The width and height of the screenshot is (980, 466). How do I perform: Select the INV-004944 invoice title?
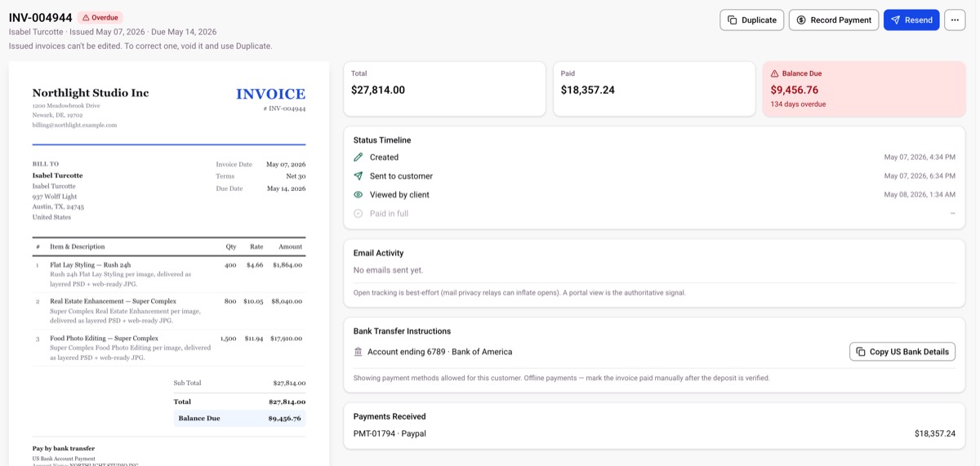pos(41,17)
